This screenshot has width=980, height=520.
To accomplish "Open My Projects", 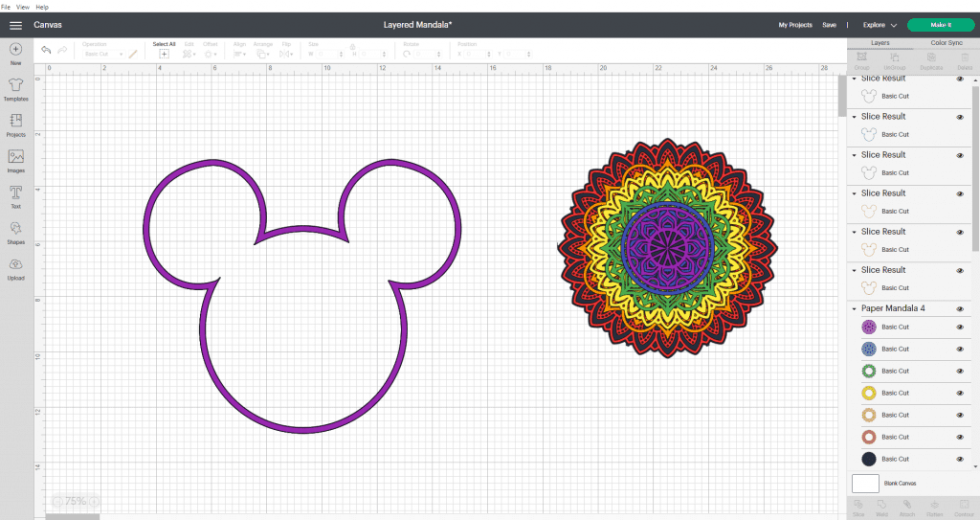I will click(795, 25).
